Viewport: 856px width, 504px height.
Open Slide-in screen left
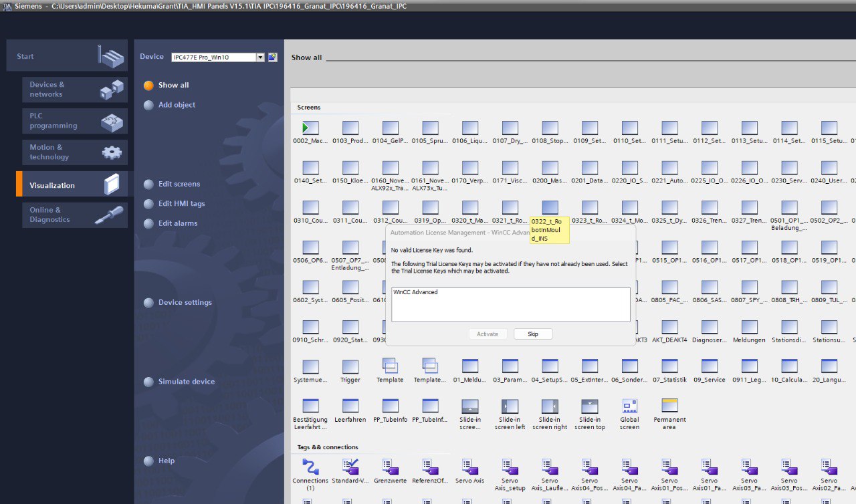[510, 406]
